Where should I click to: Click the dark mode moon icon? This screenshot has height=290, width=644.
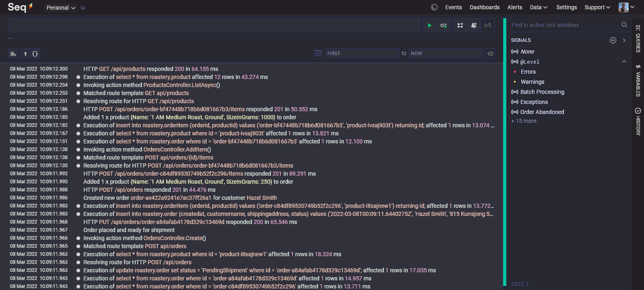coord(434,7)
